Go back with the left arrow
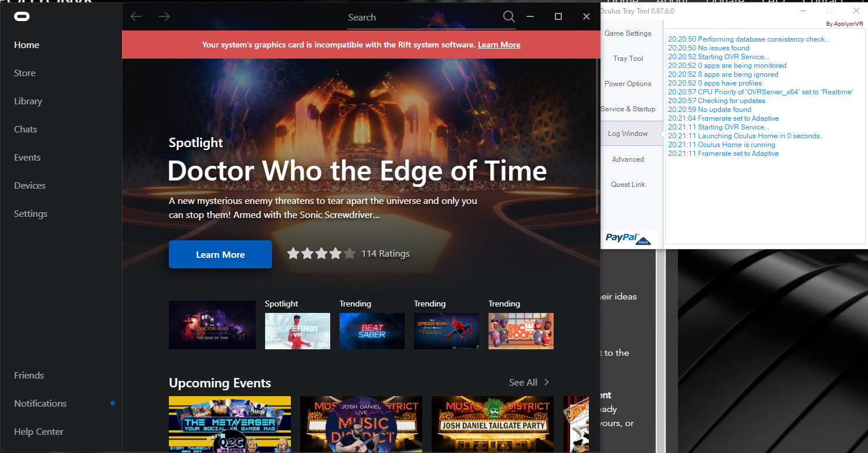The image size is (868, 453). pos(136,16)
